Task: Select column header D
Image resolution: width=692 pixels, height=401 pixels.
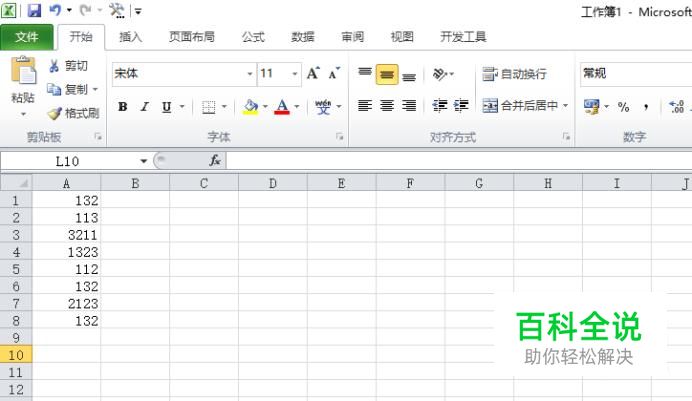Action: (x=273, y=183)
